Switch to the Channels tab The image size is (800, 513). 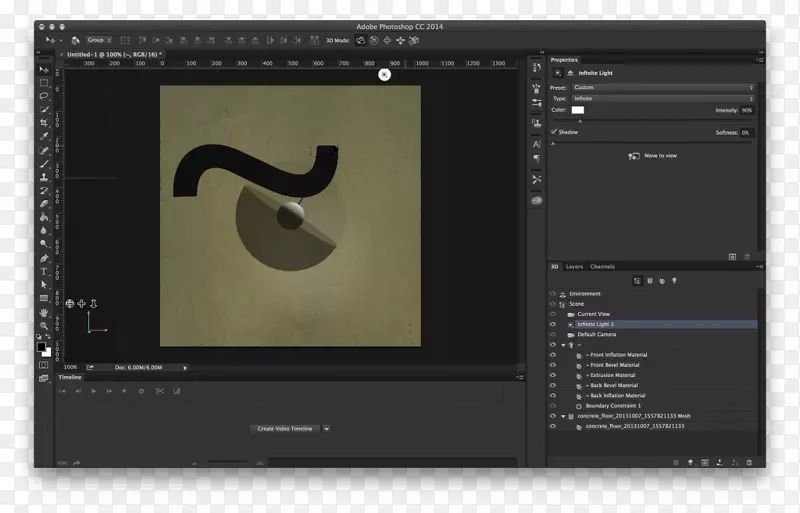602,267
